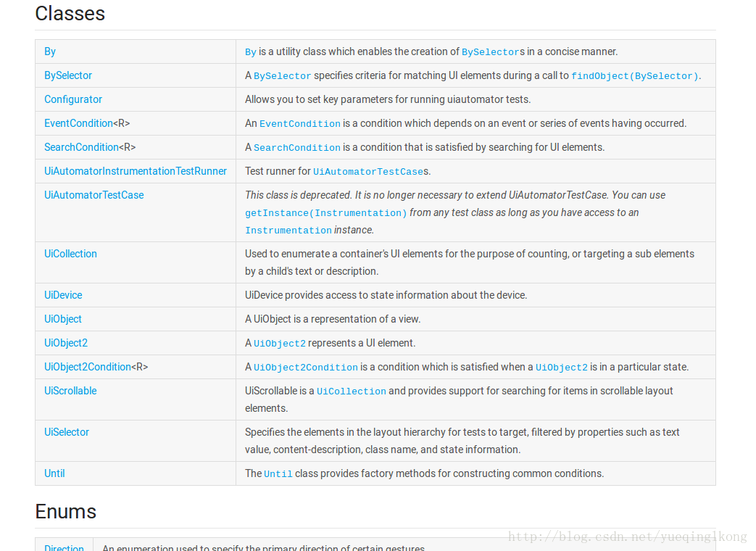The width and height of the screenshot is (756, 551).
Task: Click the Instrumentation code link
Action: point(288,231)
